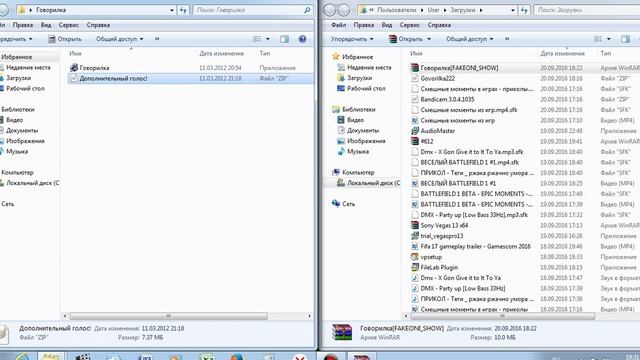This screenshot has height=360, width=640.
Task: Select Sony Vegas 13 x64 archive
Action: (x=444, y=225)
